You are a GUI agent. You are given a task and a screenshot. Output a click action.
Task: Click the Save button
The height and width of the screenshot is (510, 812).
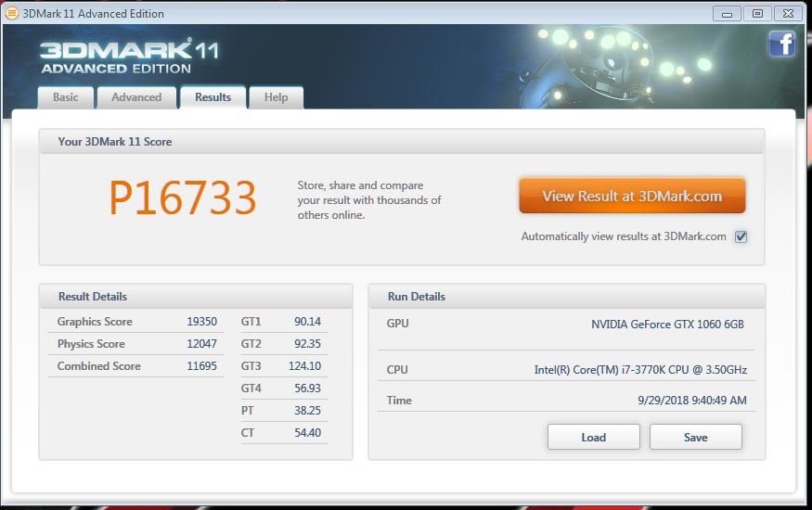[695, 438]
